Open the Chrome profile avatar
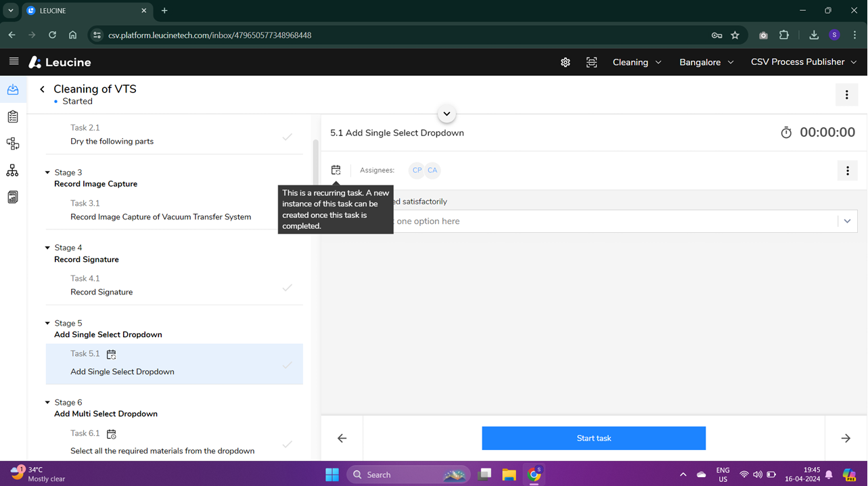The height and width of the screenshot is (486, 868). pos(834,35)
